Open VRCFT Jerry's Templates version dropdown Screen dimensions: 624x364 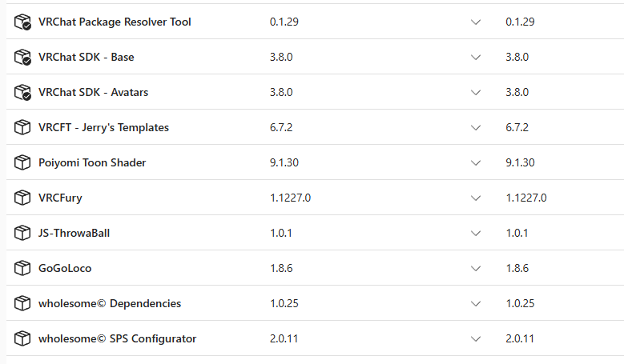pos(476,128)
